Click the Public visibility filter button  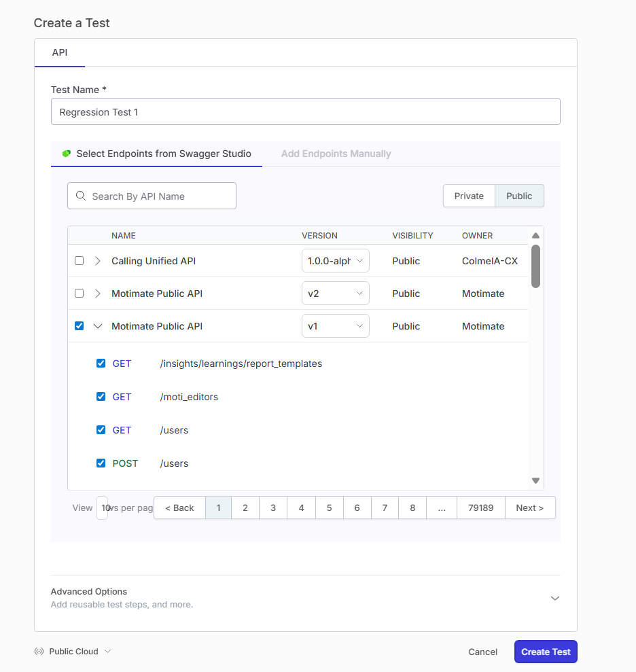click(519, 196)
